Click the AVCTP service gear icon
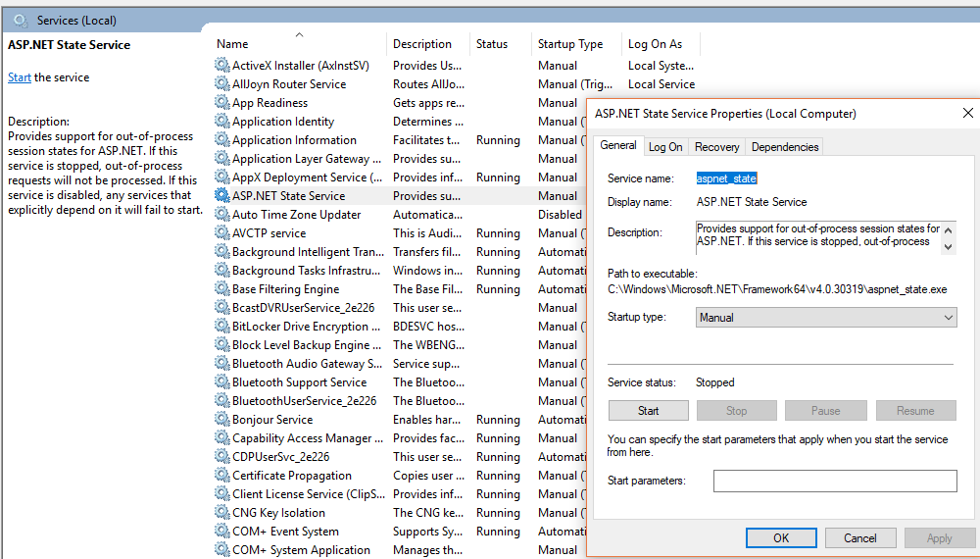Viewport: 980px width, 559px height. tap(221, 232)
